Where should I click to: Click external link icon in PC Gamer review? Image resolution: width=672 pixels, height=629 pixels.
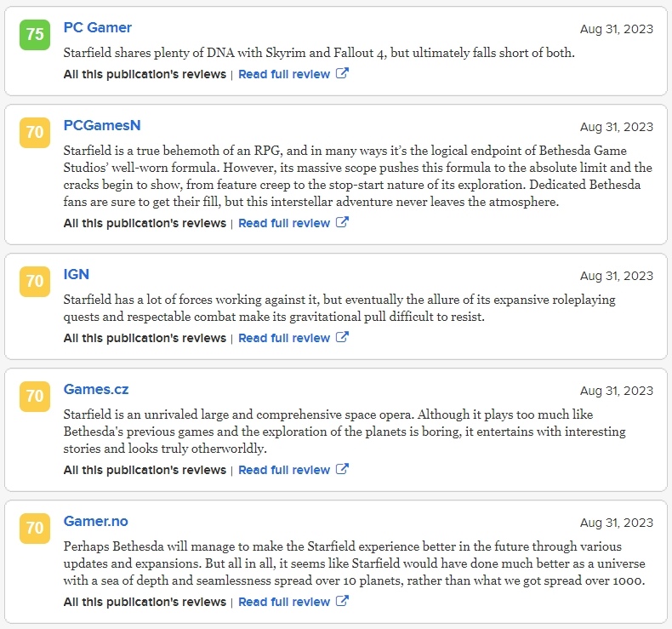pos(342,74)
